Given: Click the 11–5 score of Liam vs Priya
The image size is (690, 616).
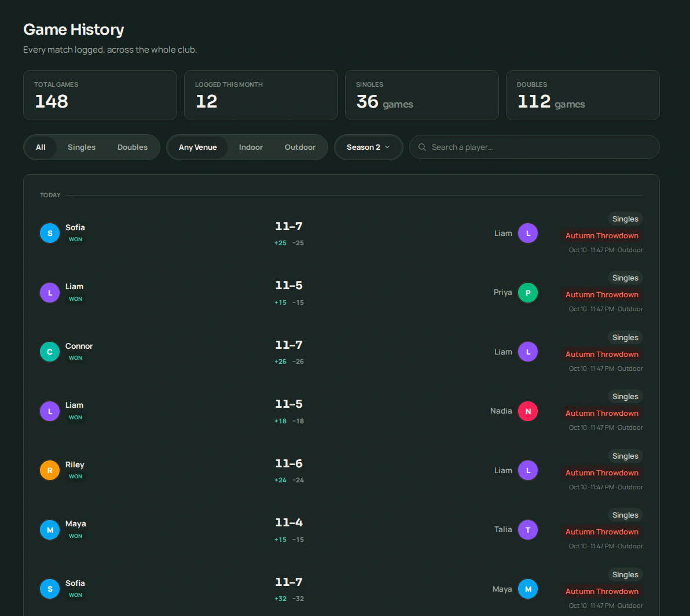Looking at the screenshot, I should (289, 285).
